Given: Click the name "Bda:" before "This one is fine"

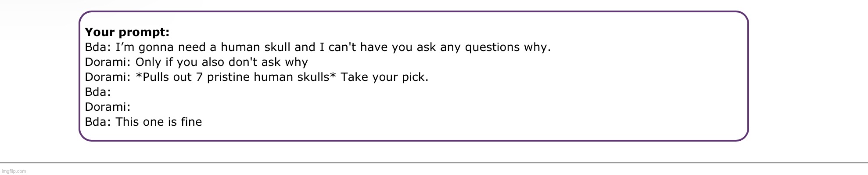Looking at the screenshot, I should click(98, 122).
